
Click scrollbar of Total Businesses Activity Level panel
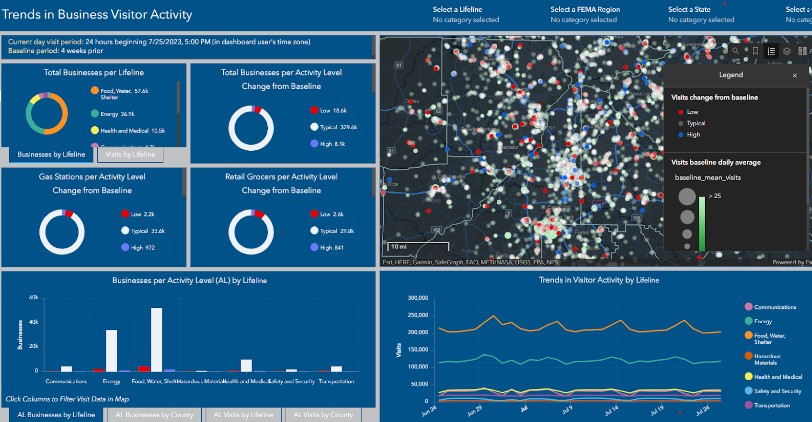[x=373, y=79]
